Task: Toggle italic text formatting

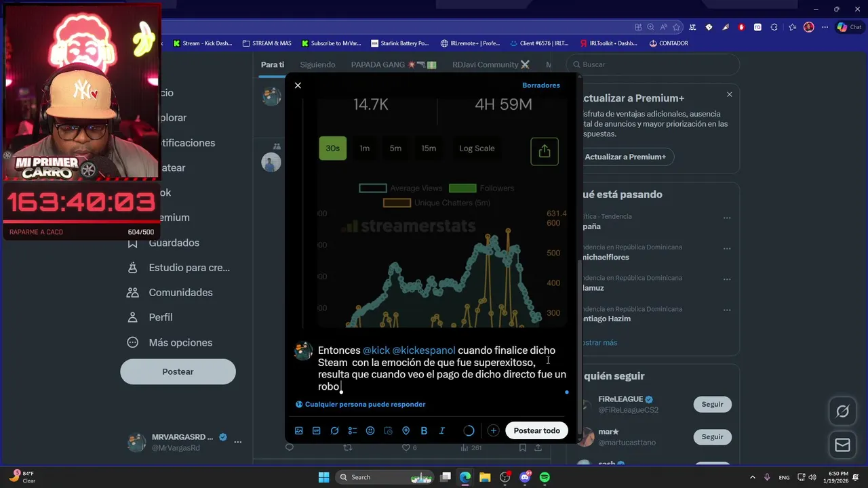Action: pyautogui.click(x=442, y=430)
